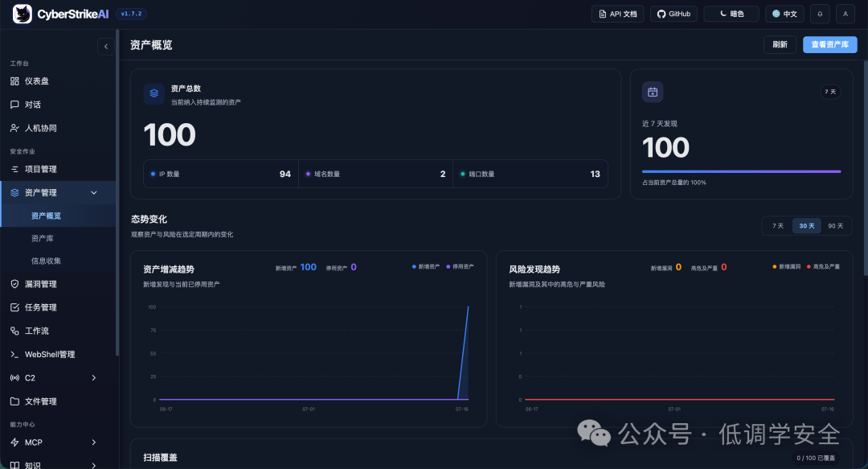
Task: Click the WebShell管理 terminal icon
Action: coord(15,354)
